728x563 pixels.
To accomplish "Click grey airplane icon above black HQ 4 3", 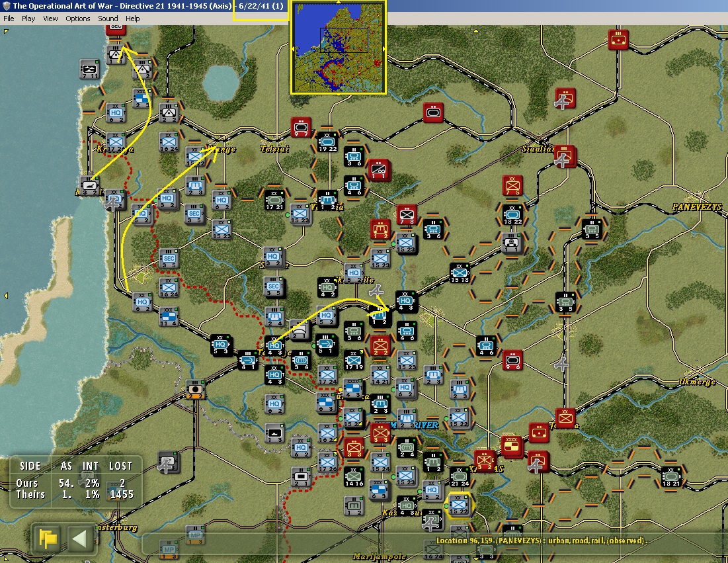I will 376,292.
